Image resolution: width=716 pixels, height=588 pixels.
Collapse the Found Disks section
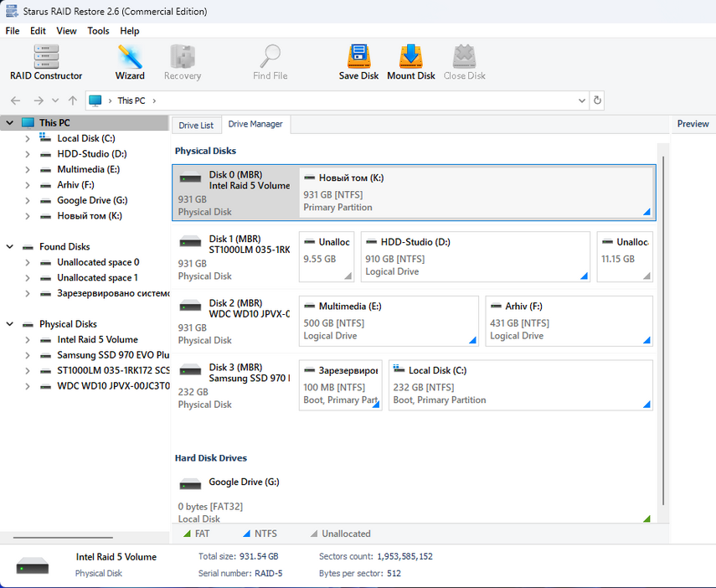tap(9, 247)
